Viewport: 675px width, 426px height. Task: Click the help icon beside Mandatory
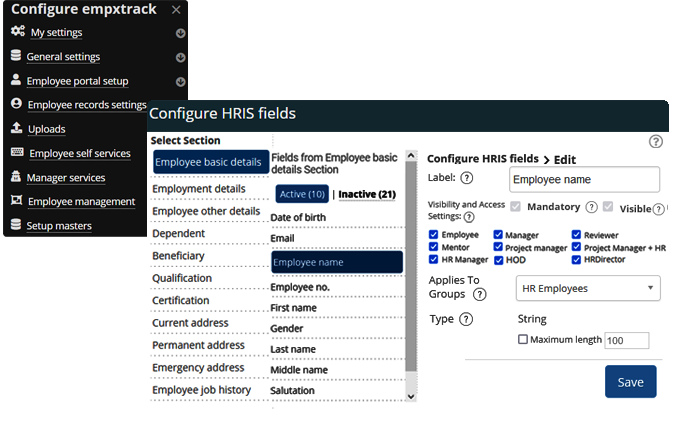coord(592,207)
